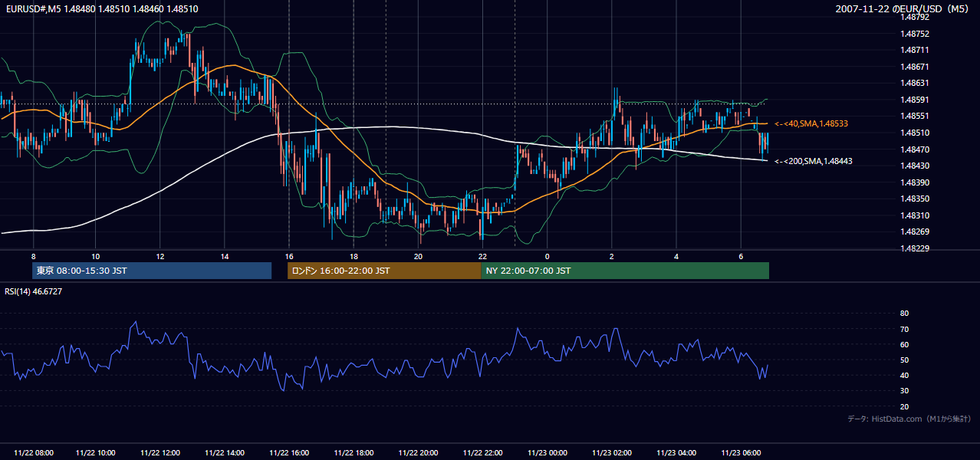Click the 11/22 12:00 date label
Screen dimensions: 980x460
tap(160, 453)
